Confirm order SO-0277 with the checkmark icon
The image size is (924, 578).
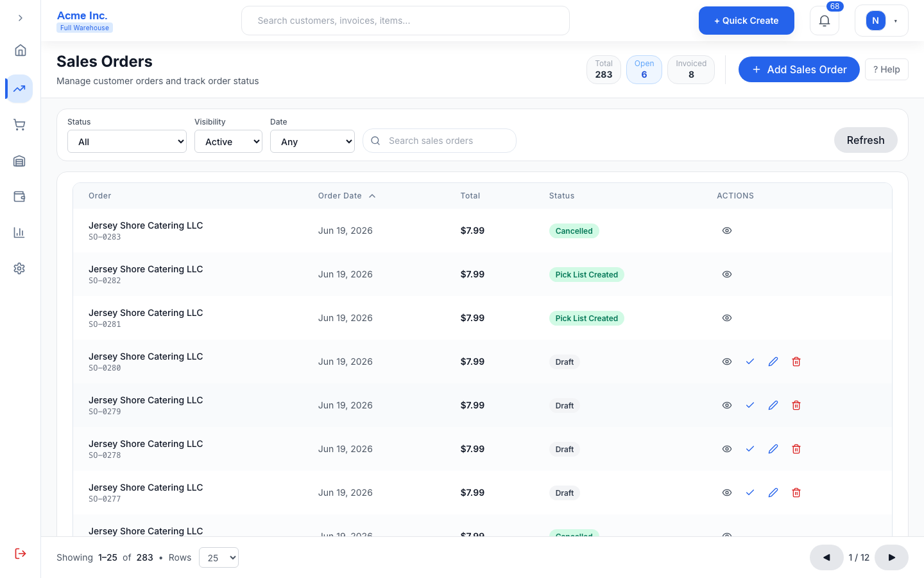[750, 493]
